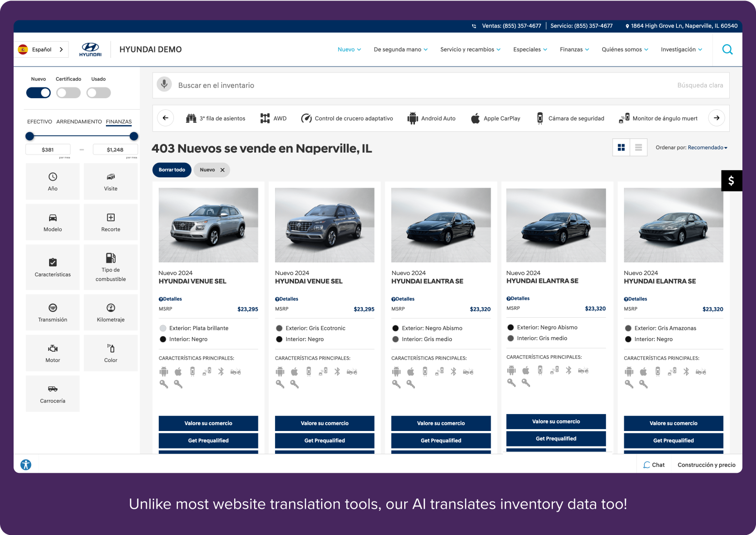Remove the Nuevo filter chip
The width and height of the screenshot is (756, 535).
coord(223,170)
